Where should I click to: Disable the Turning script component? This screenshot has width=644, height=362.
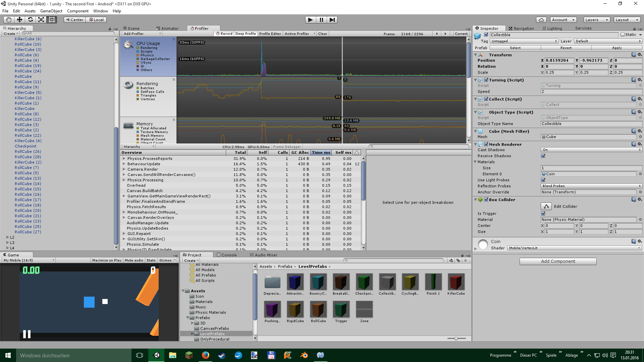click(486, 80)
